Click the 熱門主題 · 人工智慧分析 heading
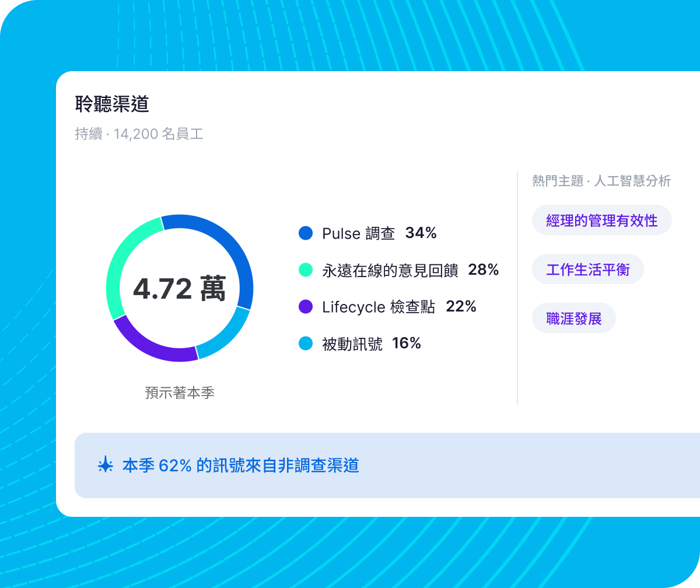 coord(601,181)
